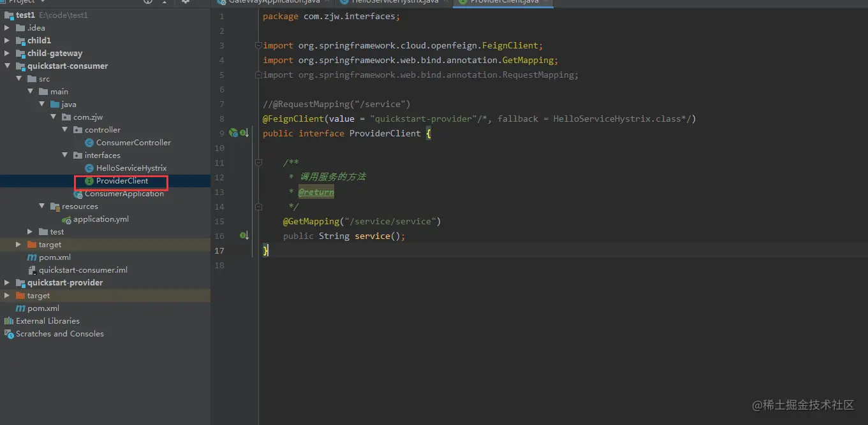Screen dimensions: 868x425
Task: Collapse the quickstart-consumer module
Action: (8, 66)
